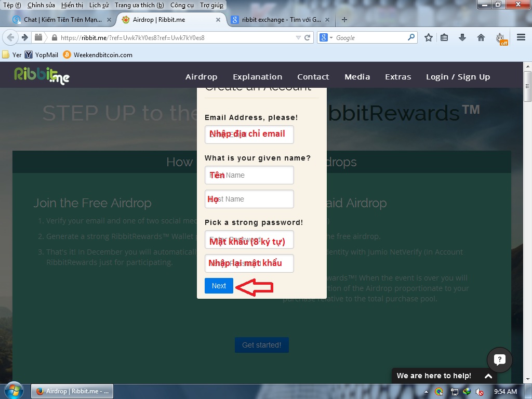The height and width of the screenshot is (399, 532).
Task: Open the Extras nav link
Action: (x=398, y=77)
